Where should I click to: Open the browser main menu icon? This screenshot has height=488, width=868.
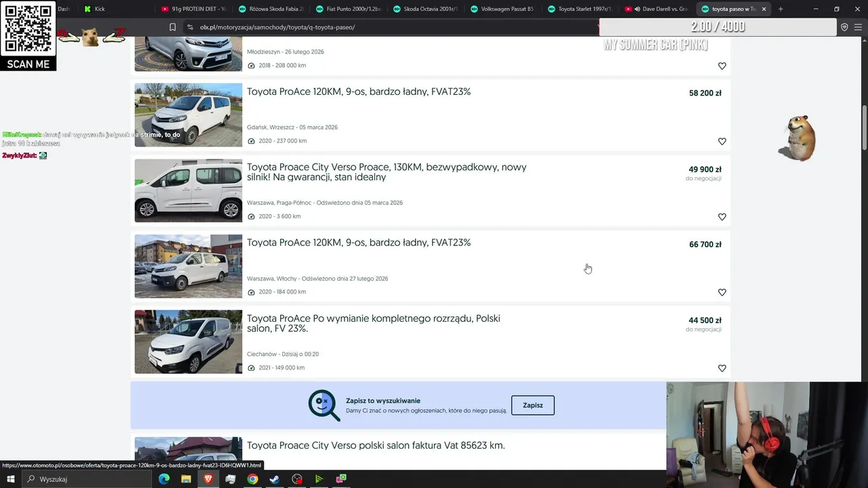click(858, 27)
